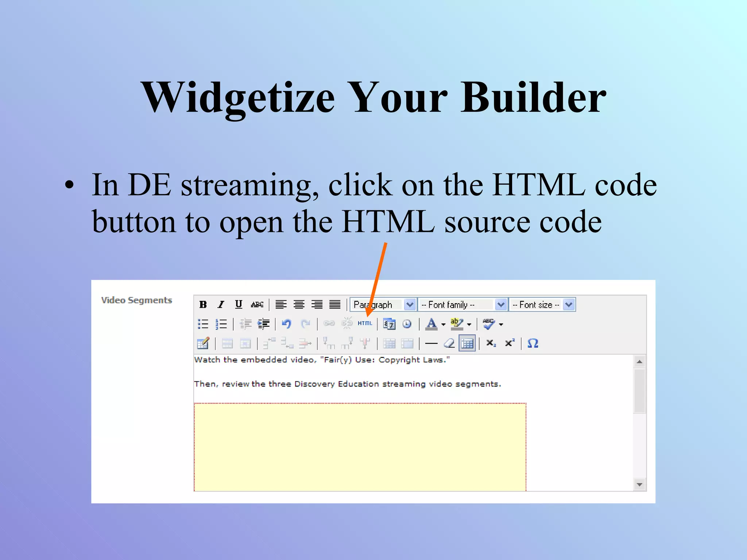Delete the table row
This screenshot has width=747, height=560.
305,343
